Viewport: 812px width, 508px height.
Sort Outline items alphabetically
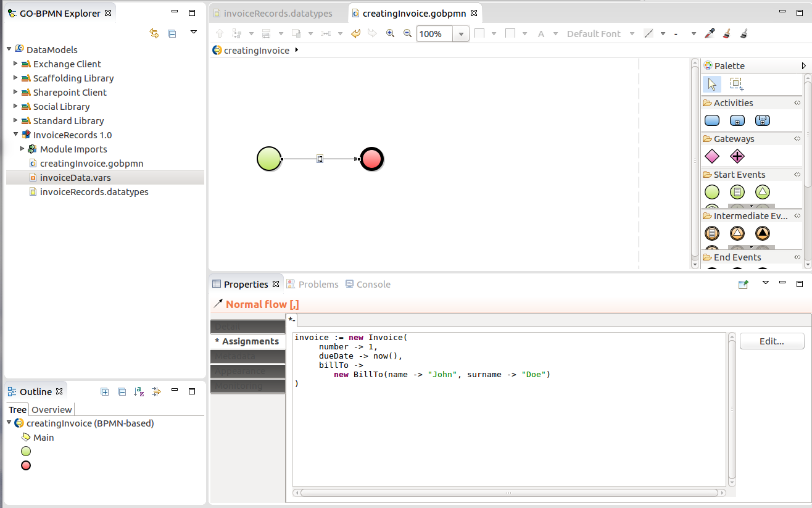click(x=139, y=391)
